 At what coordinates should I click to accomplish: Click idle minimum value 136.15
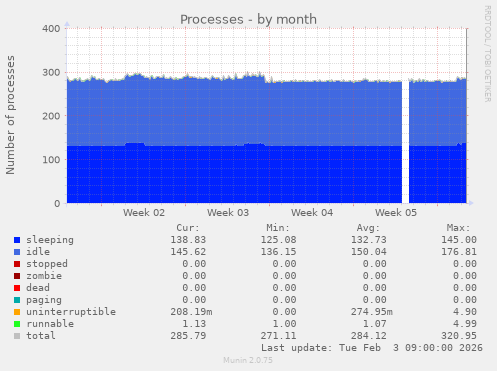[x=279, y=252]
